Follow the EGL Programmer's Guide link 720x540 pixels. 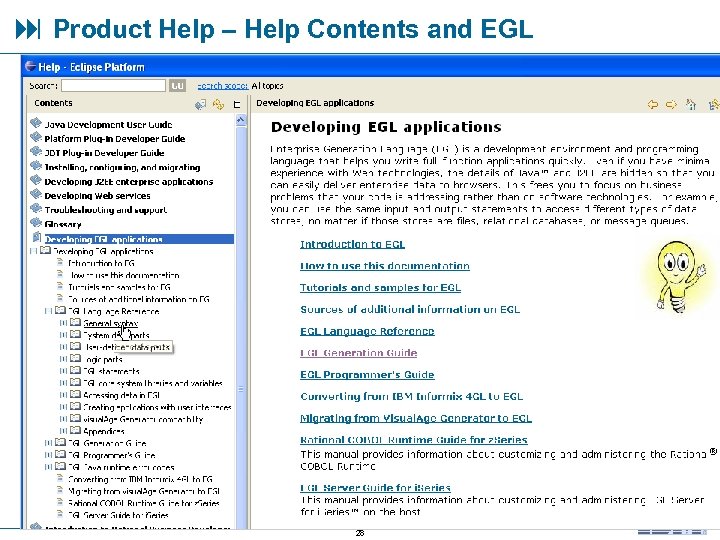tap(367, 375)
